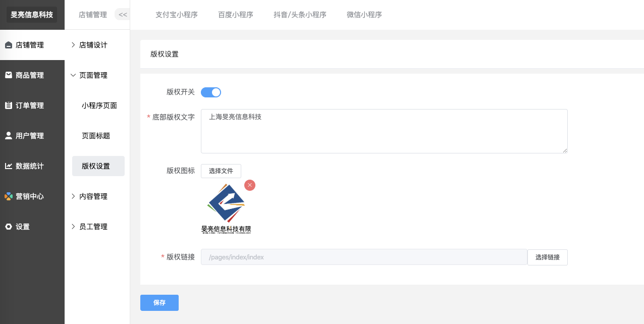
Task: Click the 营销中心 colorful icon
Action: point(9,196)
